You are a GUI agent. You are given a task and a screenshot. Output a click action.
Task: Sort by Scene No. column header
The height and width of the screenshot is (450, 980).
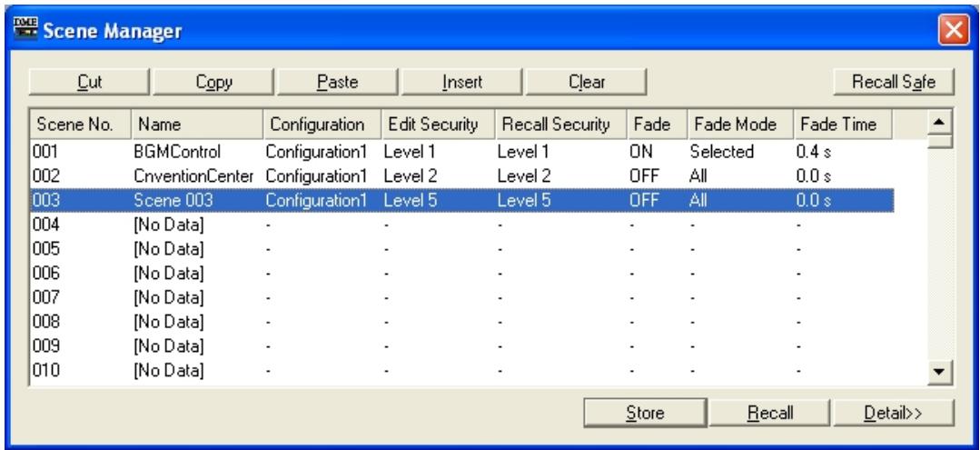79,125
